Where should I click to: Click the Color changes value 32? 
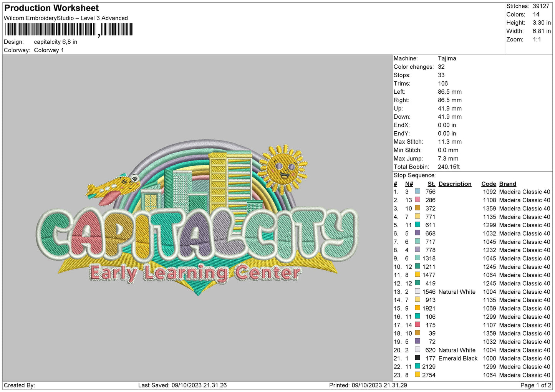[441, 67]
